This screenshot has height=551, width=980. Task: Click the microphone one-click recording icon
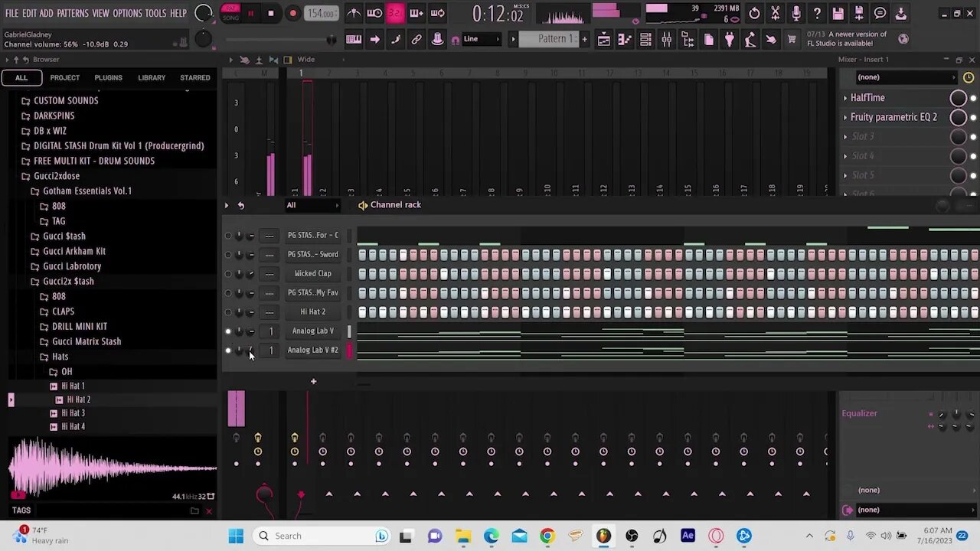click(796, 13)
